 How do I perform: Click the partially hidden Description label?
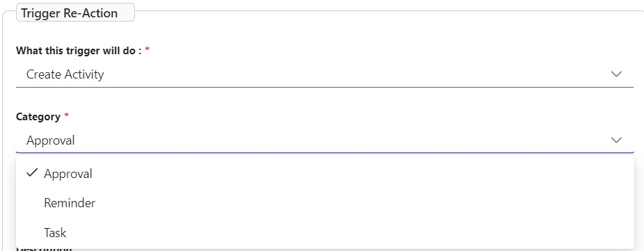point(44,248)
